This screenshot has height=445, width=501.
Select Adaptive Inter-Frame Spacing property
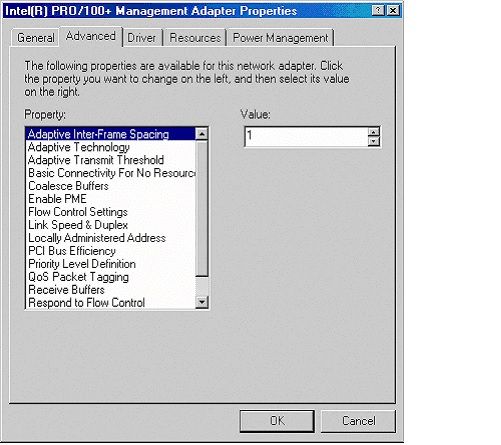coord(111,134)
